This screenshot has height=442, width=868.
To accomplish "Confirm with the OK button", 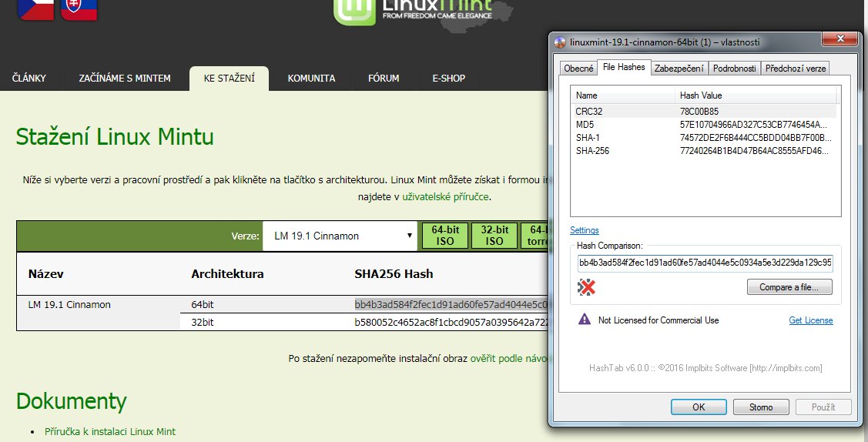I will tap(699, 407).
